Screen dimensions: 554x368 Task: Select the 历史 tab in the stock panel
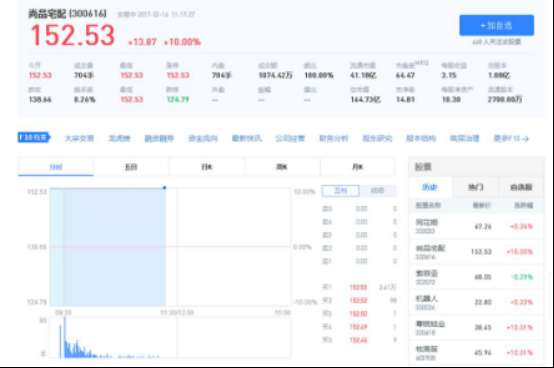pyautogui.click(x=430, y=187)
